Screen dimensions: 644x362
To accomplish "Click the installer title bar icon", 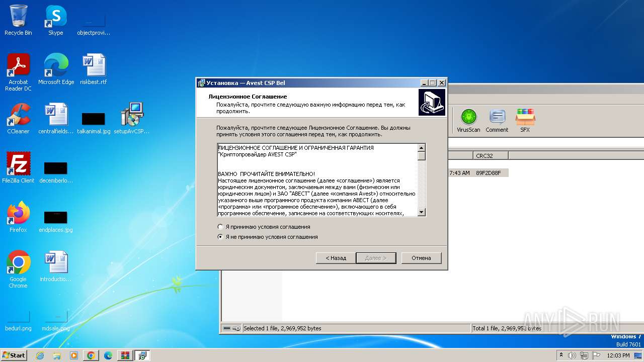I will point(201,83).
